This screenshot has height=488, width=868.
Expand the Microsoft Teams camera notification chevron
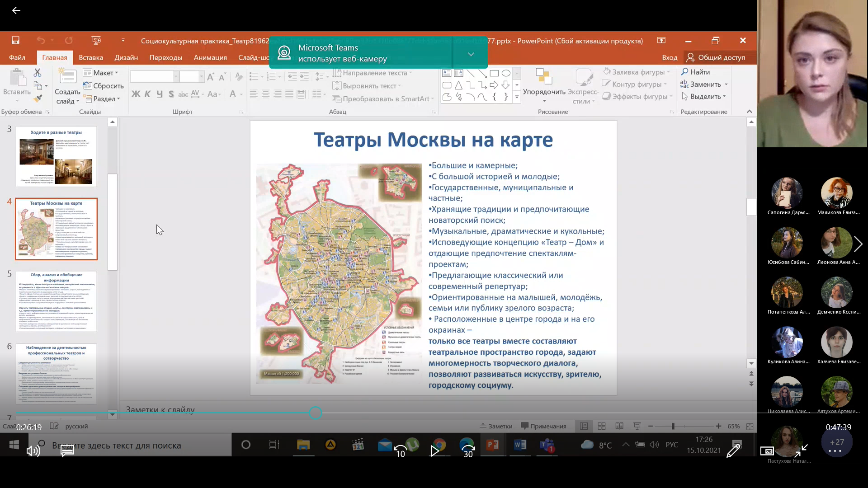pos(471,53)
